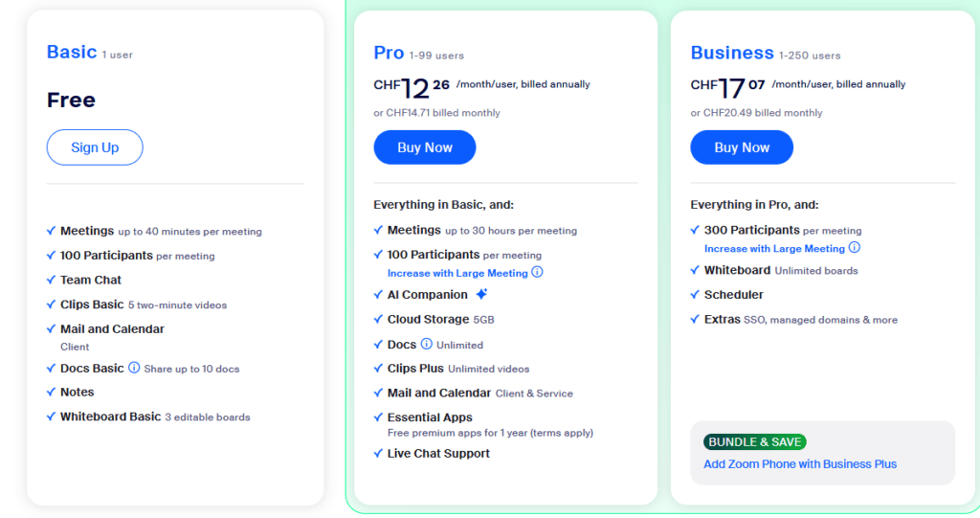Click the info icon beside Business's Large Meeting link

coord(855,248)
